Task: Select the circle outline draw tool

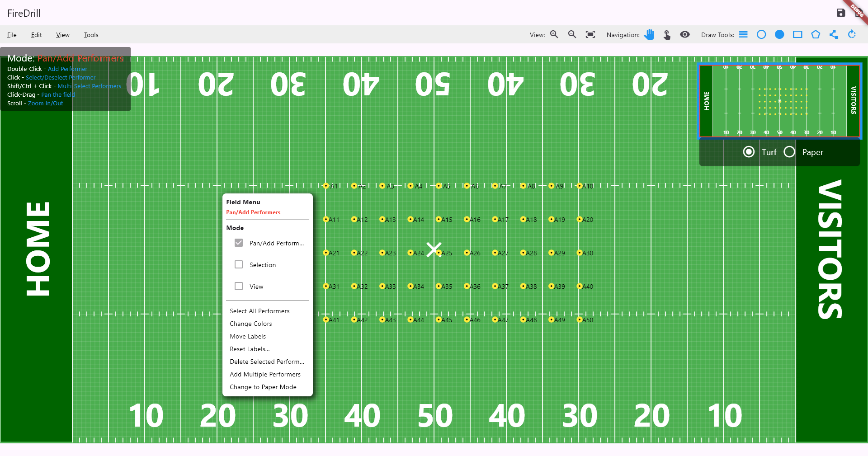Action: tap(761, 34)
